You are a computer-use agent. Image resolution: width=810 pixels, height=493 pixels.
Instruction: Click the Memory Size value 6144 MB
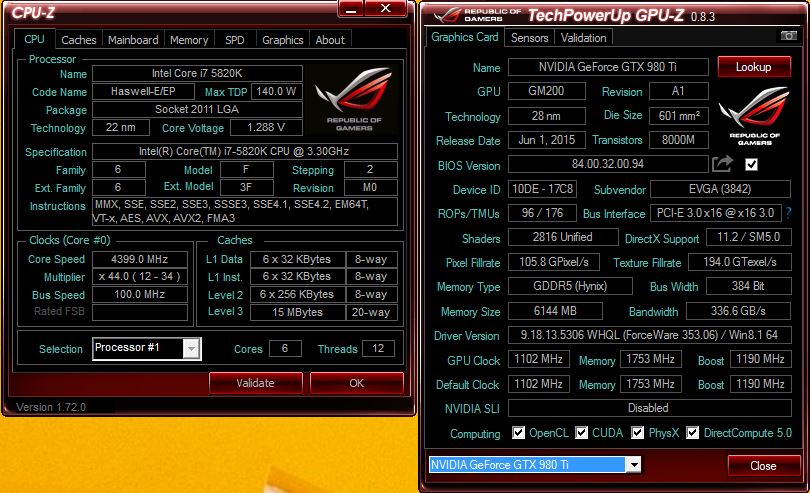[555, 311]
